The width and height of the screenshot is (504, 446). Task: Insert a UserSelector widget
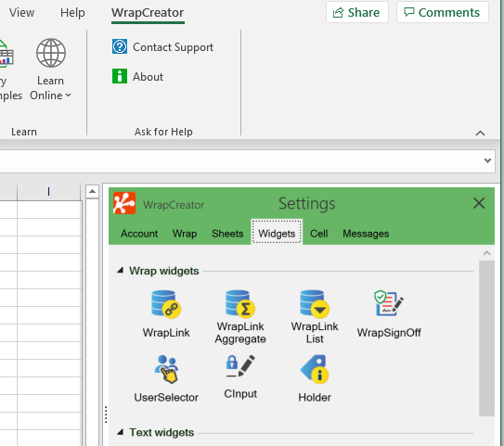tap(166, 379)
